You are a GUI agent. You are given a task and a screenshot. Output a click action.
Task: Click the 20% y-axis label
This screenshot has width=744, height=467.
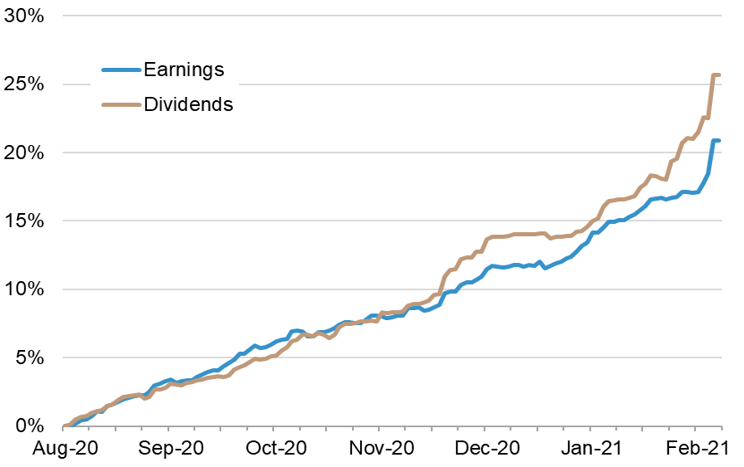(x=24, y=153)
